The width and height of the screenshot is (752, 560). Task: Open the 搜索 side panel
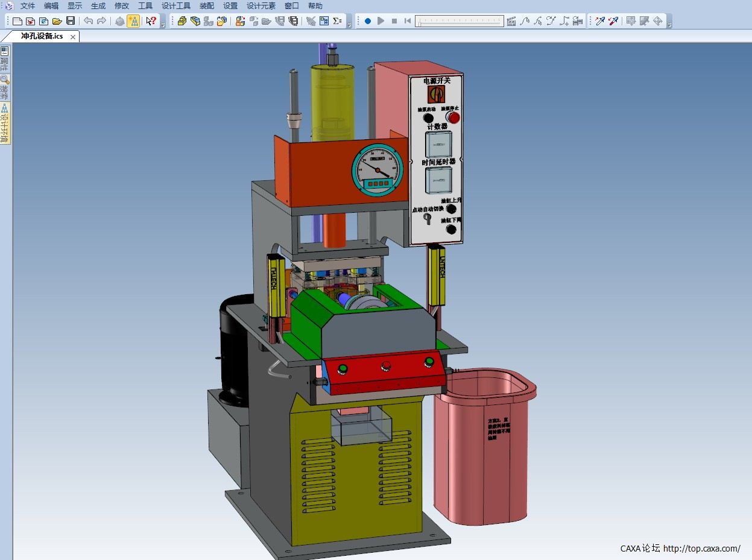(5, 87)
